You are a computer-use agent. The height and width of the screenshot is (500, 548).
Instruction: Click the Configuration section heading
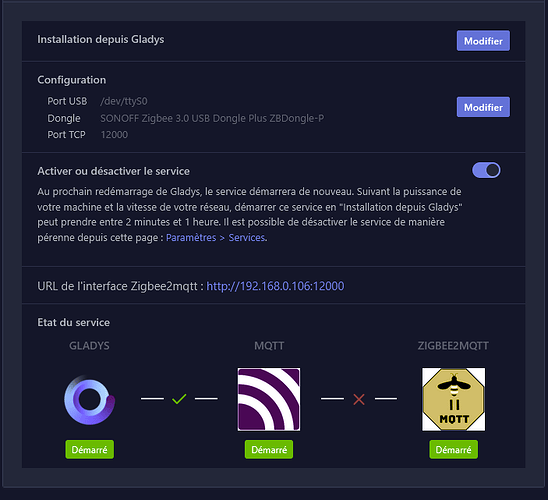click(72, 80)
